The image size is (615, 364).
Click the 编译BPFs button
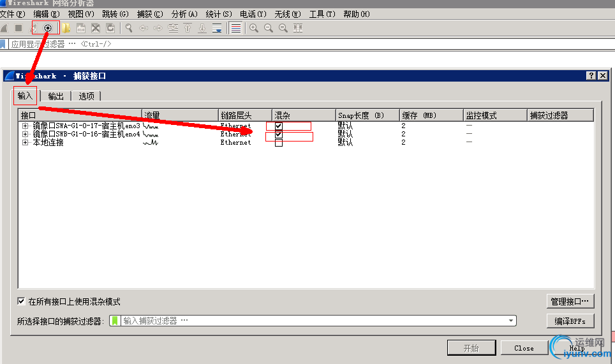click(x=570, y=321)
